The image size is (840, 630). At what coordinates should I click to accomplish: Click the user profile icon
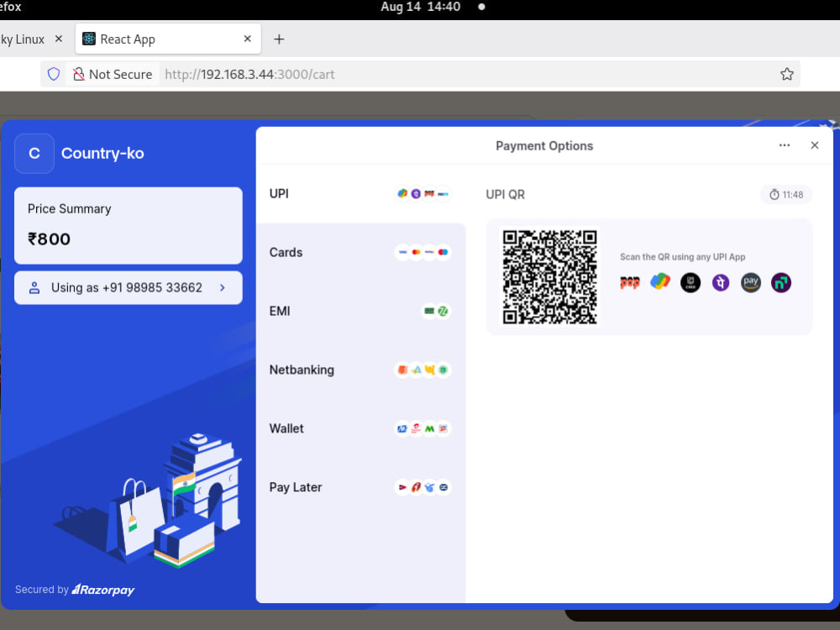(34, 288)
